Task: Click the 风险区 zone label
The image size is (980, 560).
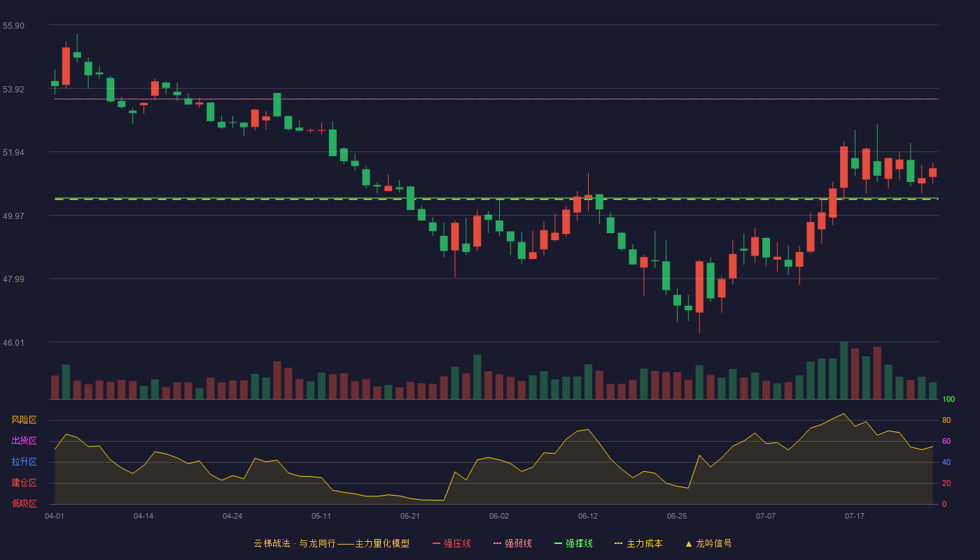Action: pos(24,420)
